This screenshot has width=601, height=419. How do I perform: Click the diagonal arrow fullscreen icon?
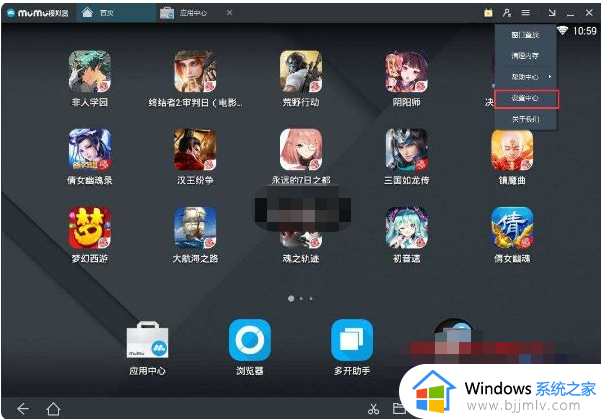coord(552,13)
